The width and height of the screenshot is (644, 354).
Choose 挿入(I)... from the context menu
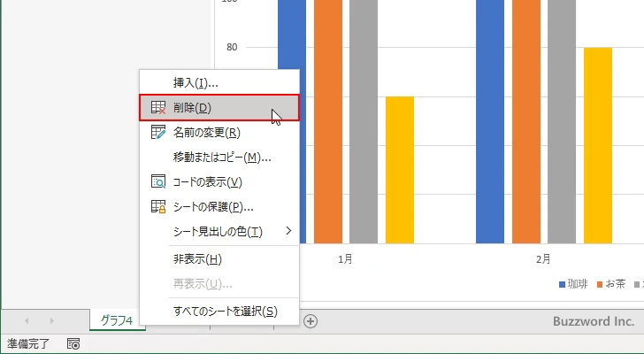tap(219, 83)
